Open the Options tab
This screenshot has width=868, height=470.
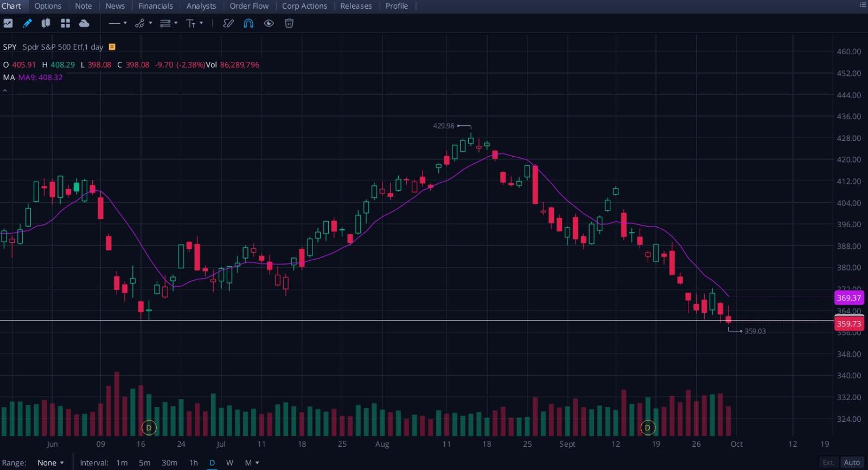click(x=48, y=6)
